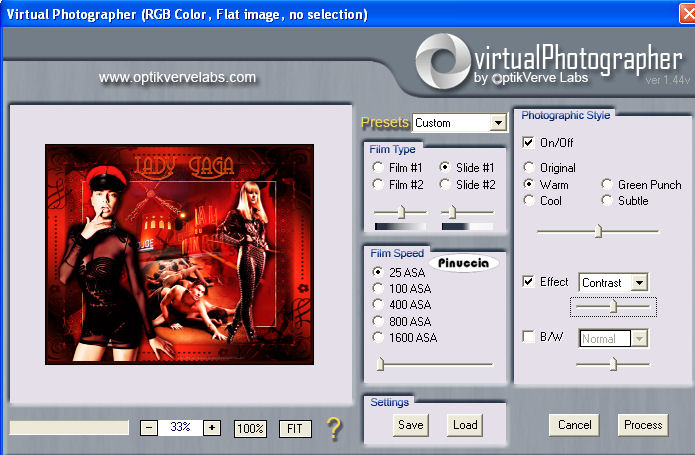Screen dimensions: 695x455
Task: Select the Subtle photographic style
Action: (x=607, y=200)
